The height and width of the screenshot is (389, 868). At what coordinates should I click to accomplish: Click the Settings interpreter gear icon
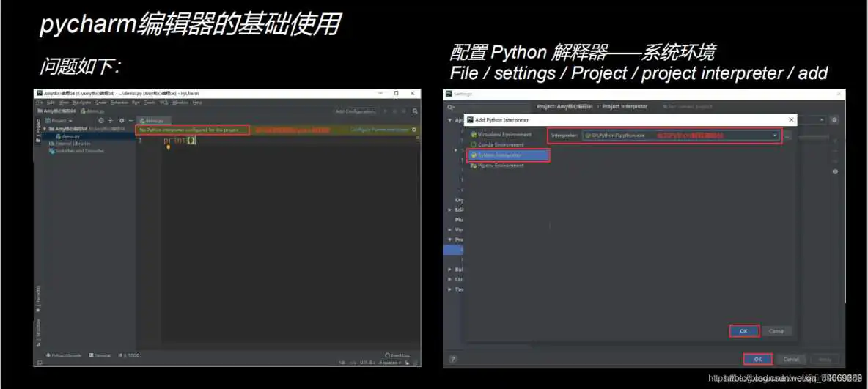[834, 120]
